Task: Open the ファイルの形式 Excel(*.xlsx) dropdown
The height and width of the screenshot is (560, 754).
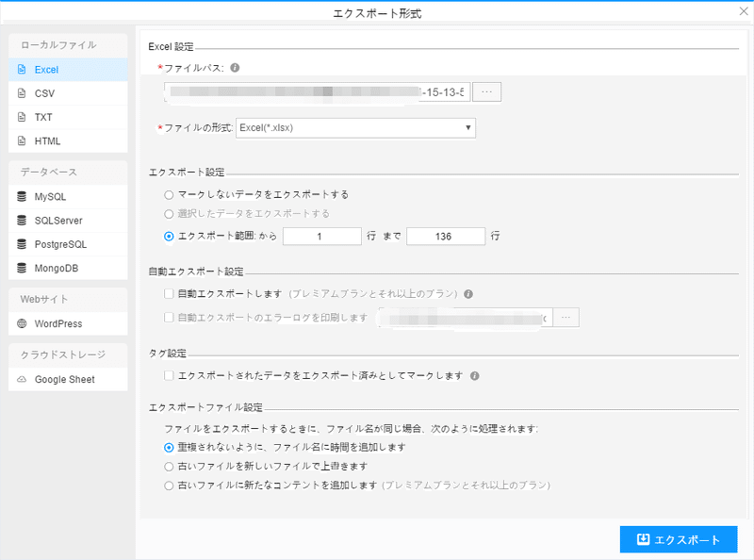Action: coord(355,128)
